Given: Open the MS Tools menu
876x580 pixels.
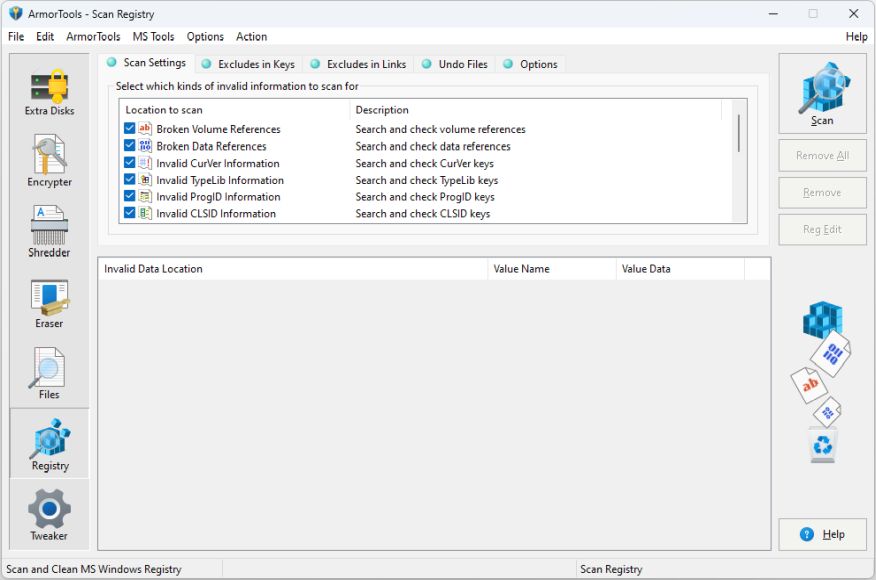Looking at the screenshot, I should [153, 37].
